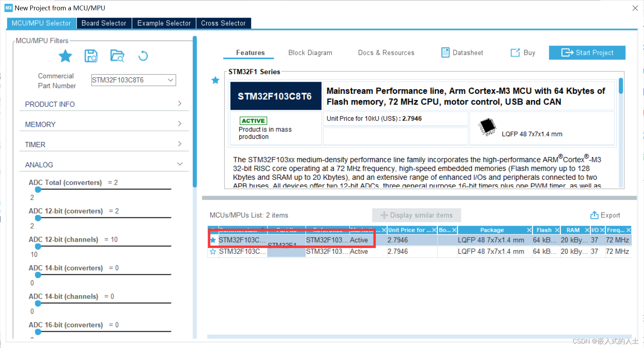This screenshot has height=348, width=644.
Task: Sort by the Package column header
Action: [x=492, y=230]
